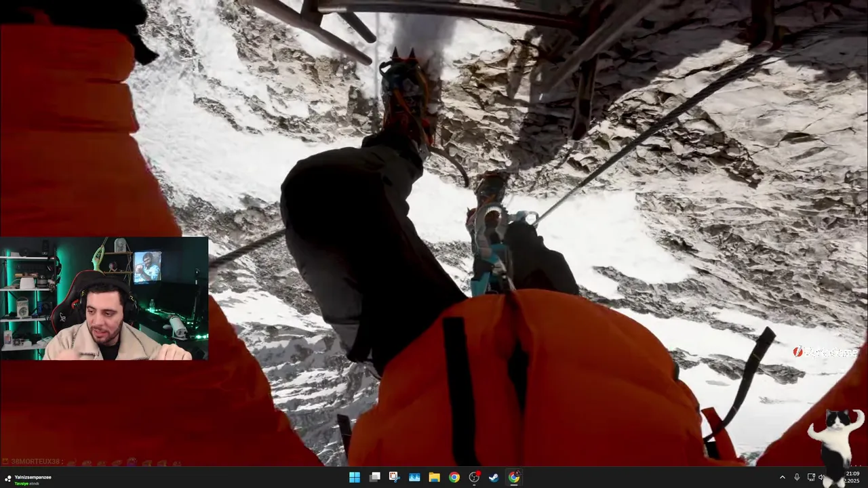Open the volume speaker tray icon
The image size is (868, 488).
[821, 477]
